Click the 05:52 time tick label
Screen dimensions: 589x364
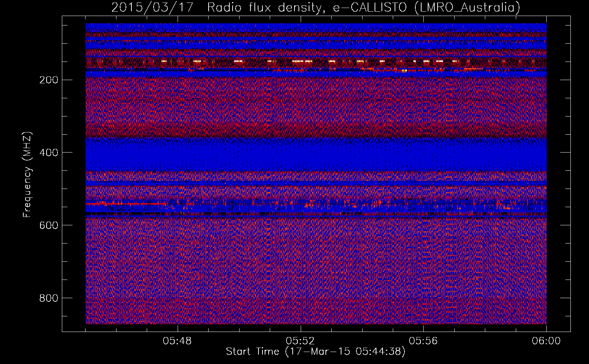[300, 341]
